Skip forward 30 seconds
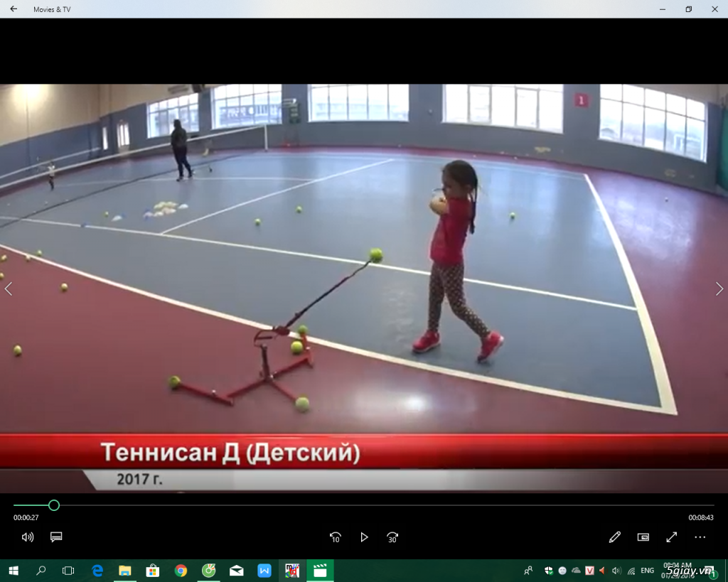Image resolution: width=728 pixels, height=582 pixels. click(x=392, y=537)
